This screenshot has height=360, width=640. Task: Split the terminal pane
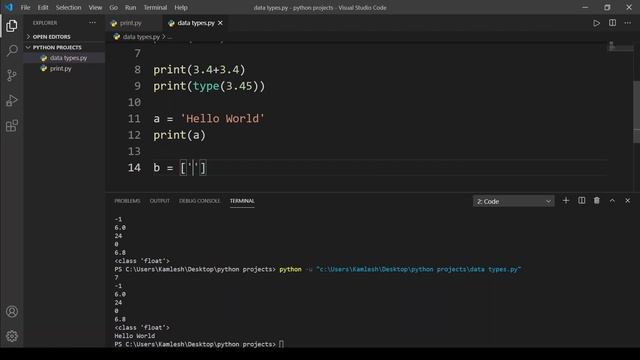pyautogui.click(x=581, y=201)
